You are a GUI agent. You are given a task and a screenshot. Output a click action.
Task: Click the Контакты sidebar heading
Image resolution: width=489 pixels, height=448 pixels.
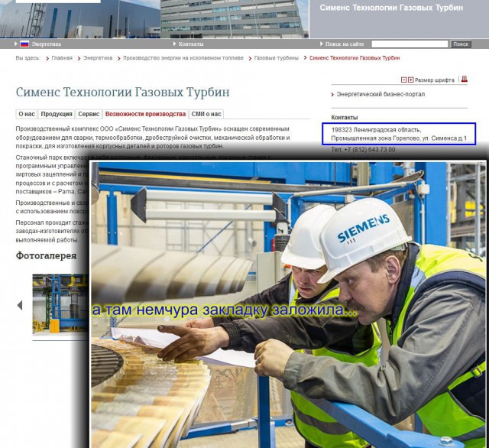[345, 118]
